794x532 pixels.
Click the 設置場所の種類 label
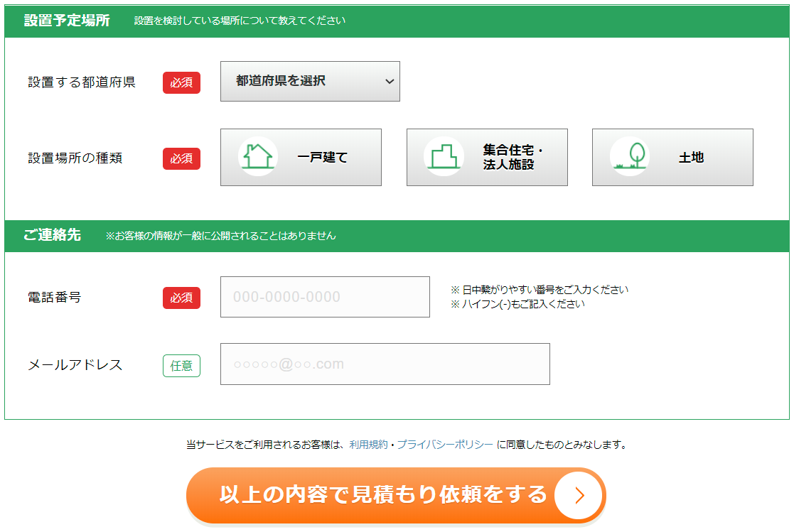pos(75,158)
